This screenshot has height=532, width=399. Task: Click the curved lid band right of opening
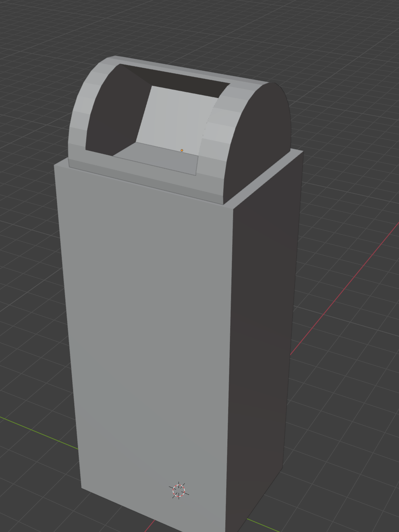220,133
